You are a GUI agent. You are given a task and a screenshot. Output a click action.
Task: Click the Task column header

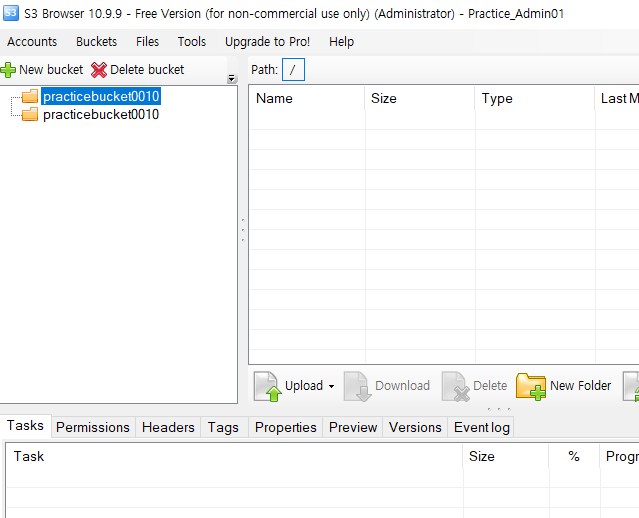(x=234, y=456)
